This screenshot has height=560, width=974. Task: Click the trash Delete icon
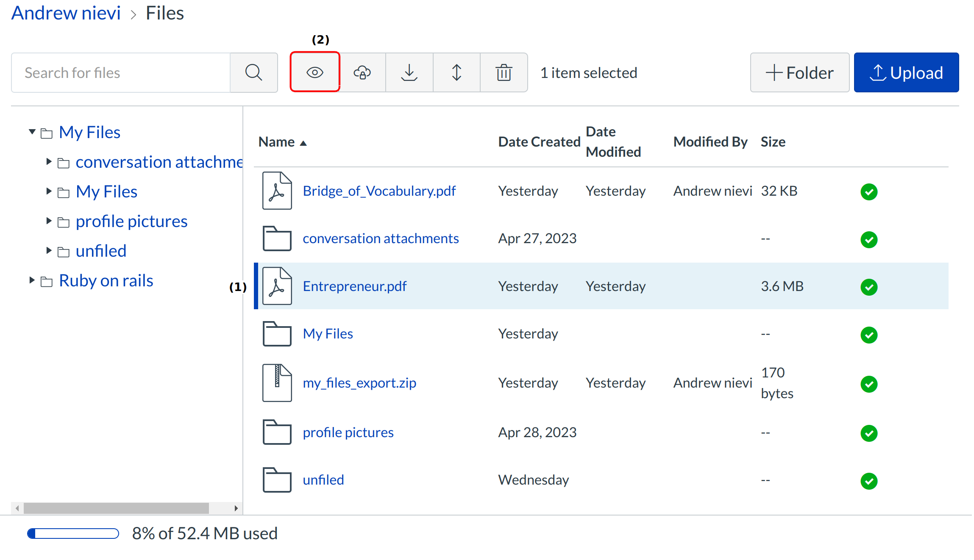(504, 72)
